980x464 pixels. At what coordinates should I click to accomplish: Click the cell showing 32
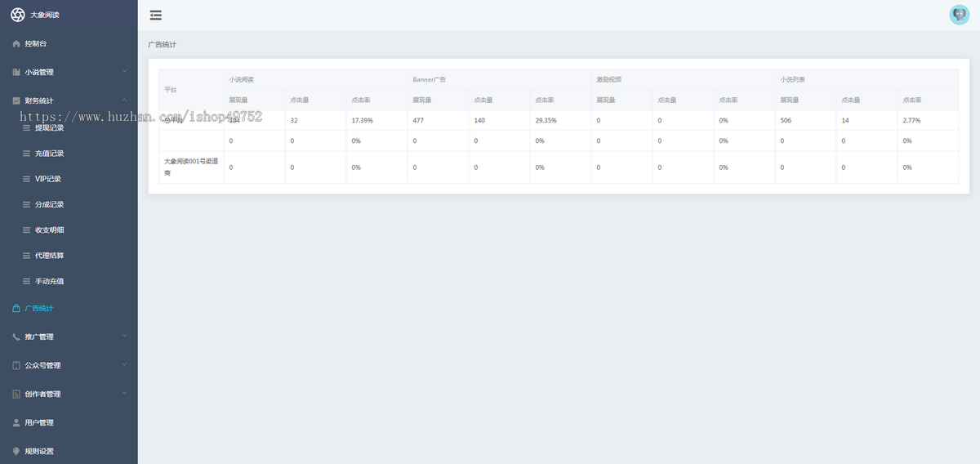click(315, 120)
